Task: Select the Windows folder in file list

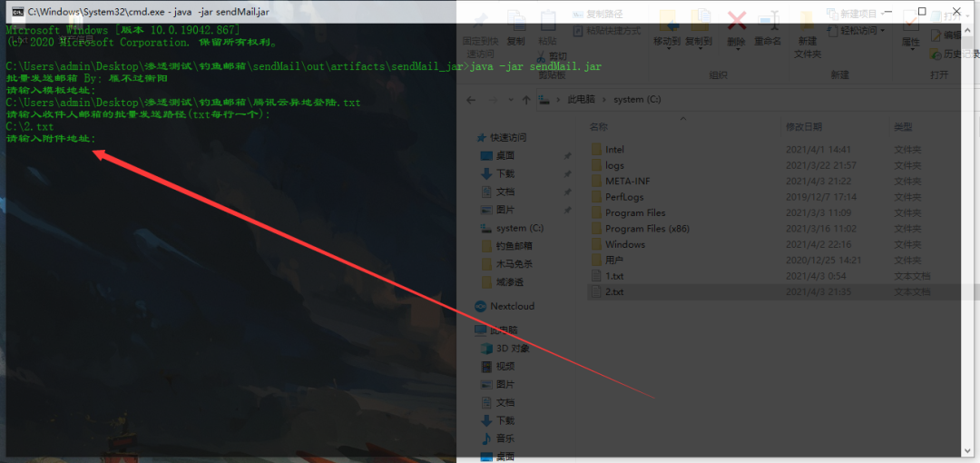Action: click(x=618, y=244)
